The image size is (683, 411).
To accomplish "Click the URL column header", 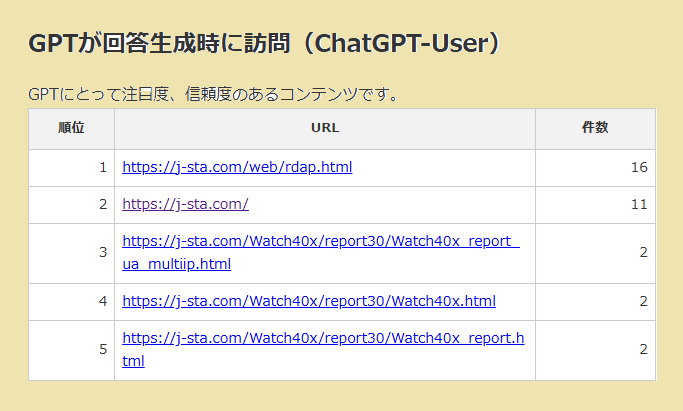I will [x=325, y=128].
